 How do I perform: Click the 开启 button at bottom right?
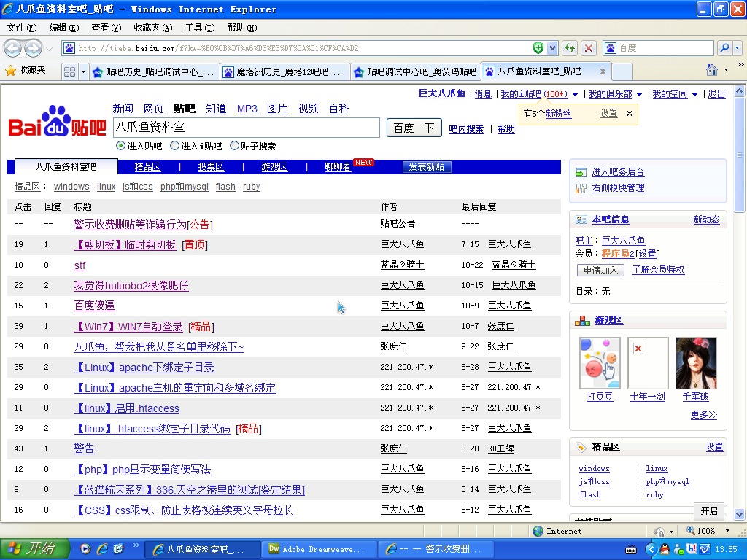tap(709, 511)
